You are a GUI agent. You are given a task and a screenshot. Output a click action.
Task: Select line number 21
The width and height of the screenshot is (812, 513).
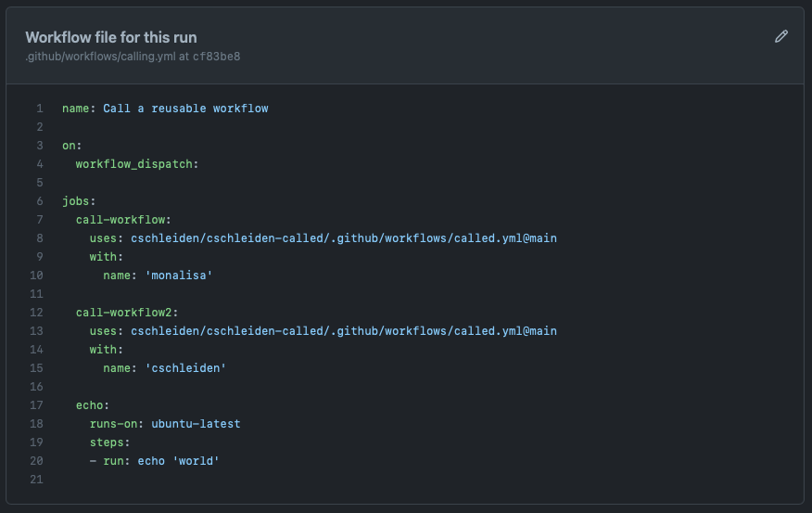[38, 480]
